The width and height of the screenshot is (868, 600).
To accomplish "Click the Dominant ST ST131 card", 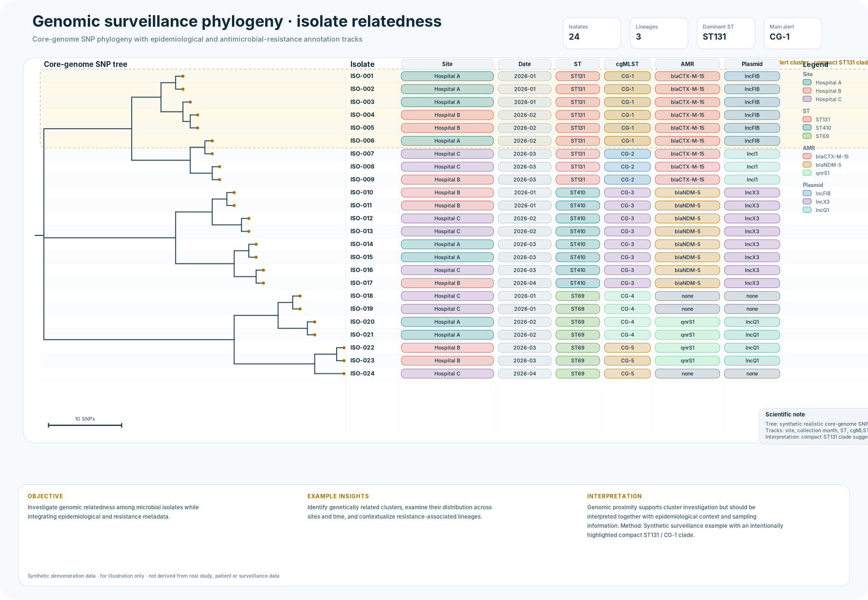I will coord(726,33).
